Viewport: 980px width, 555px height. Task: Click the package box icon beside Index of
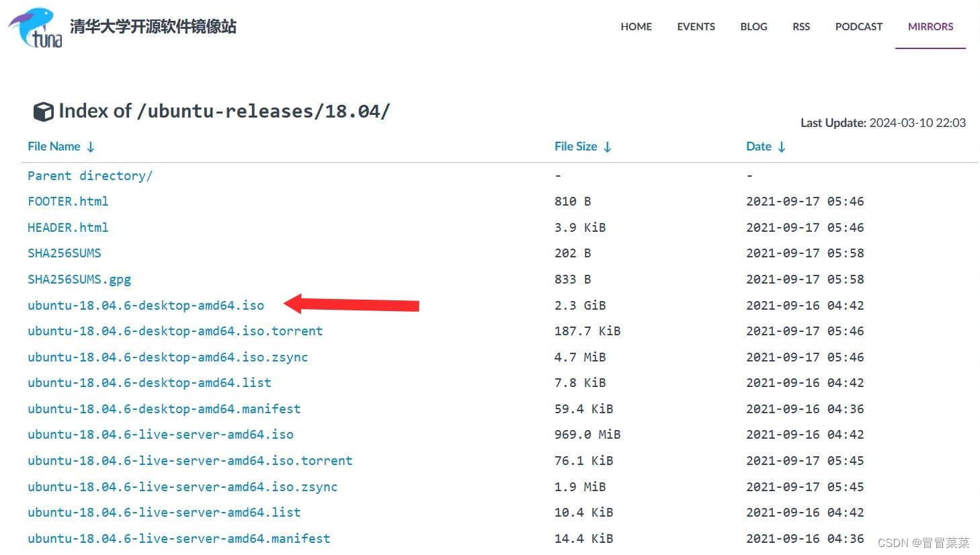pyautogui.click(x=43, y=112)
